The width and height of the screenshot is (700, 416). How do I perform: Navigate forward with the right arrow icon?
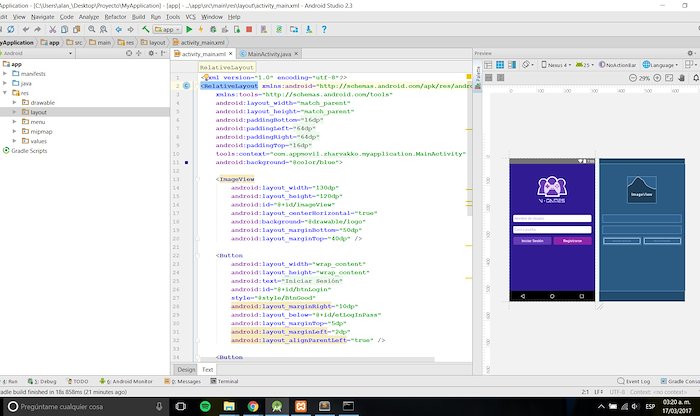tap(130, 29)
